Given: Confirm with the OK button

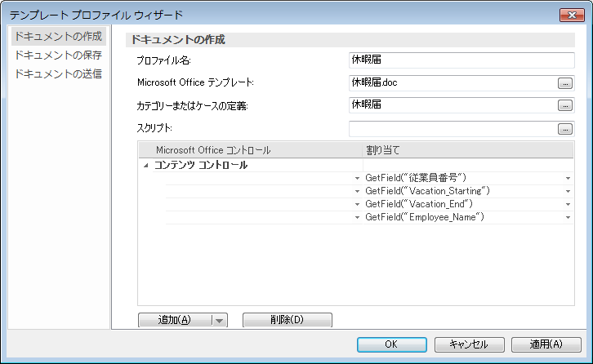Looking at the screenshot, I should point(392,344).
